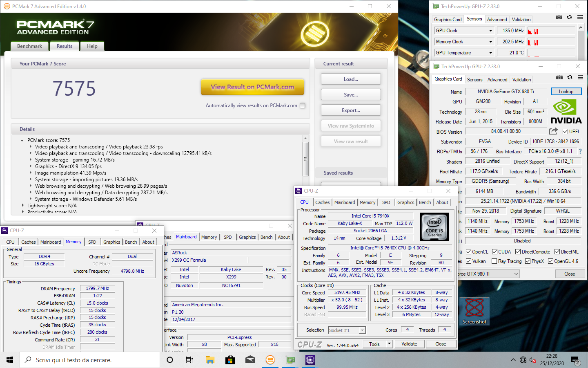This screenshot has height=368, width=588.
Task: Switch to Advanced tab in front GPU-Z window
Action: click(497, 80)
